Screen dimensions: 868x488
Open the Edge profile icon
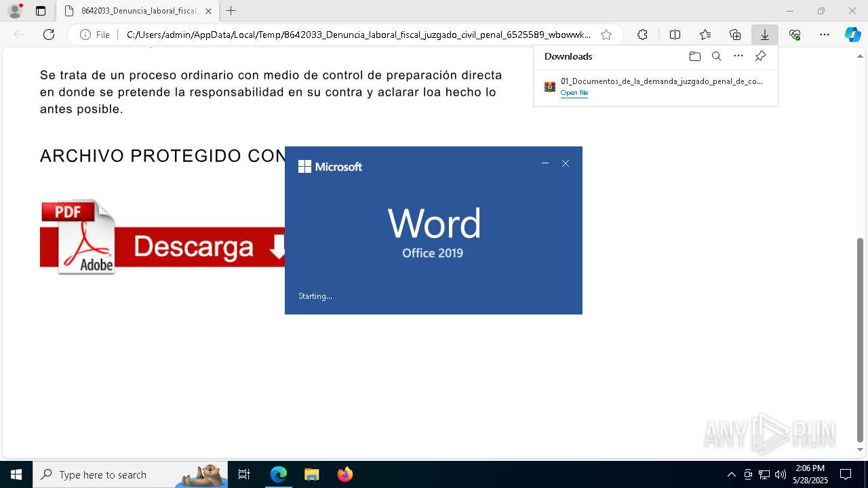(x=15, y=11)
